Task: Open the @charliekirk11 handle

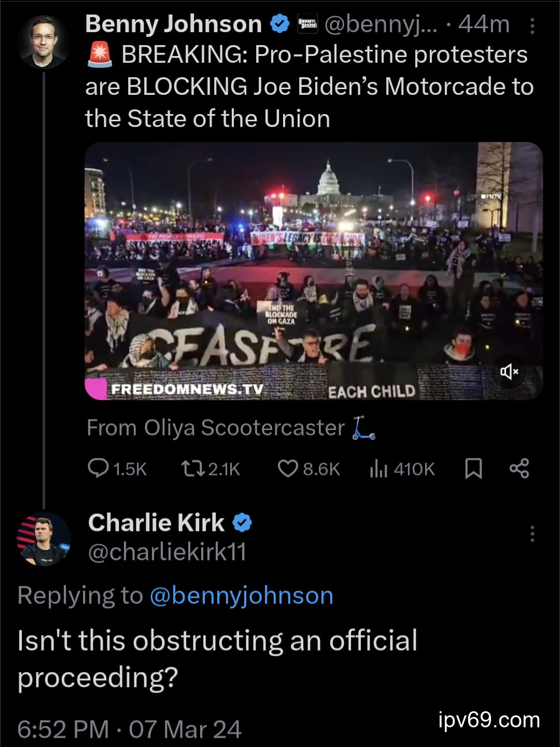Action: [x=167, y=552]
